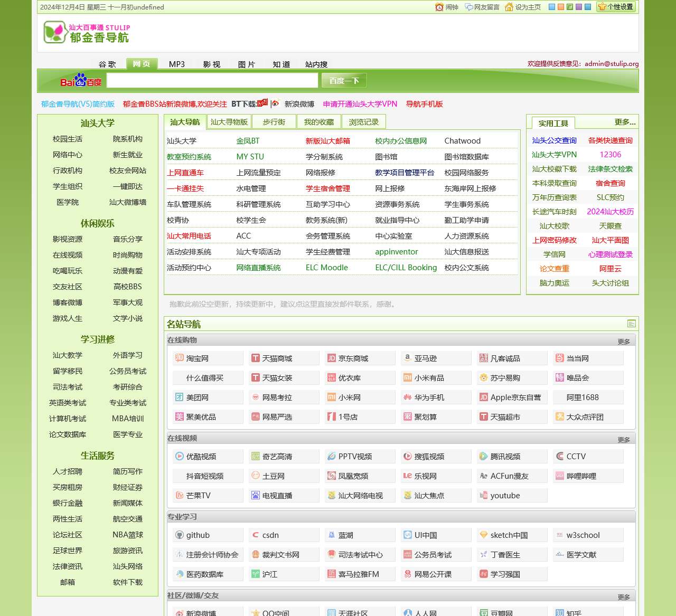
Task: Open the CCTV icon
Action: pyautogui.click(x=560, y=456)
